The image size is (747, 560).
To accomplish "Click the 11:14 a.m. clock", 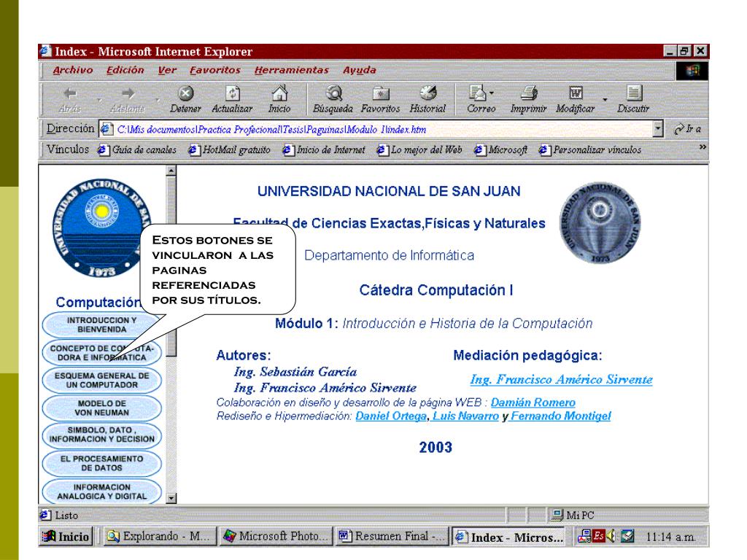I will click(670, 537).
